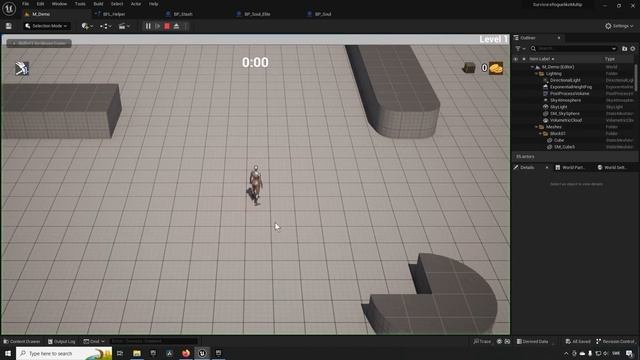Collapse the Block01 folder
This screenshot has width=640, height=360.
[x=540, y=133]
